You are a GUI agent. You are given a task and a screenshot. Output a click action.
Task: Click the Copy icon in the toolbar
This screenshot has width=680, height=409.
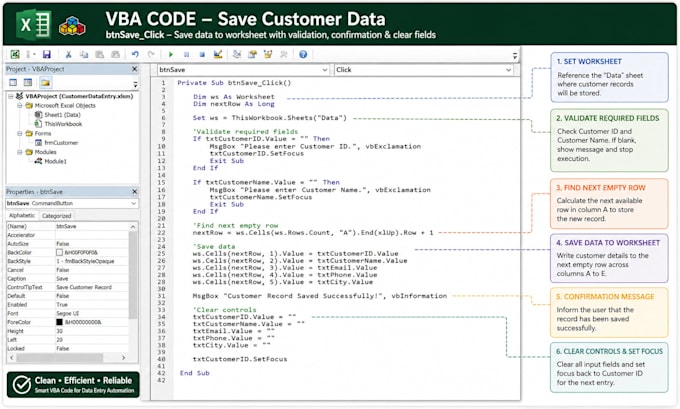coord(84,54)
